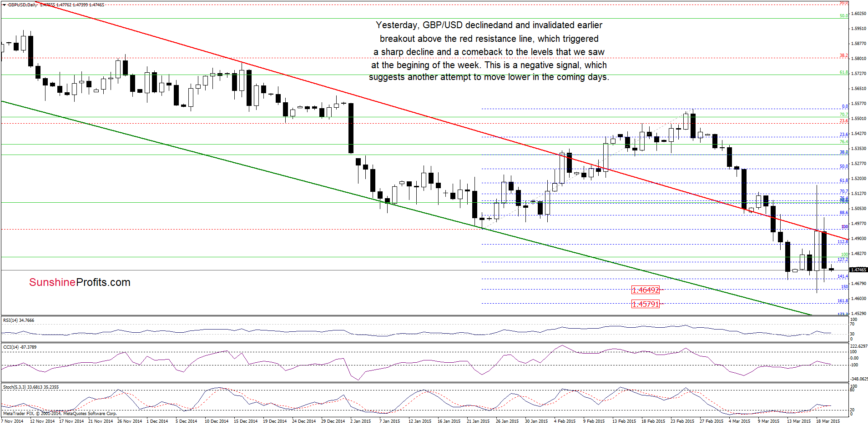The height and width of the screenshot is (425, 868).
Task: Click the 88.6 Fibonacci level label
Action: [844, 213]
